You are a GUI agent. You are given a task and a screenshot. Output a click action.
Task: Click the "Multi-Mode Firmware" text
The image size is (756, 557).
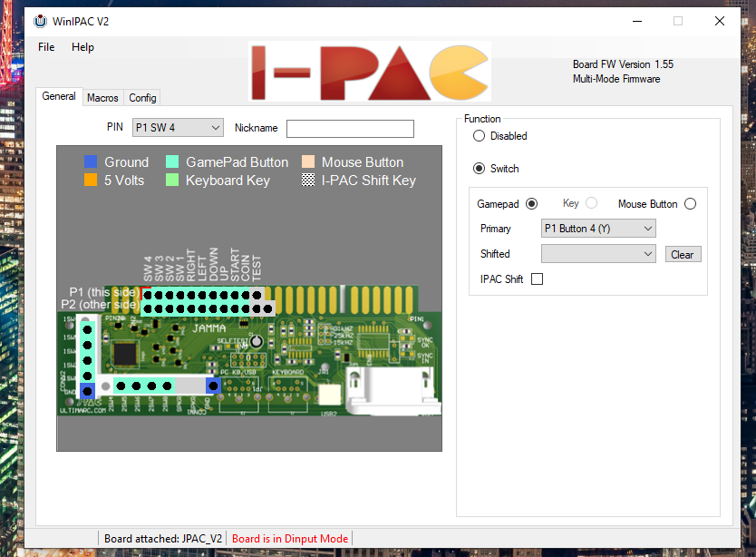616,79
